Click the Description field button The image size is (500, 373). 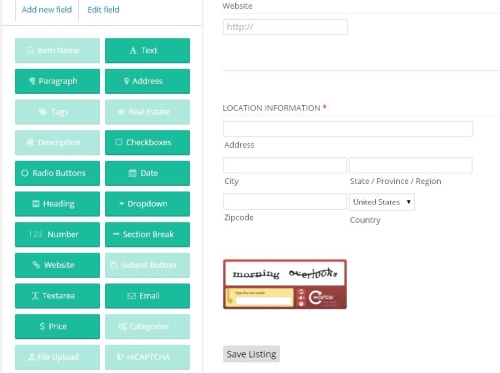[x=57, y=142]
